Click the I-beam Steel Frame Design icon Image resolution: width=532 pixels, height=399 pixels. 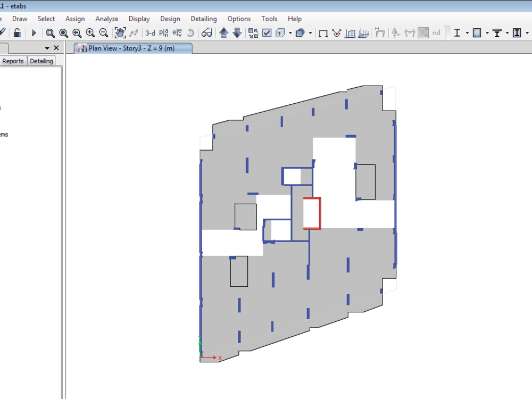[457, 33]
